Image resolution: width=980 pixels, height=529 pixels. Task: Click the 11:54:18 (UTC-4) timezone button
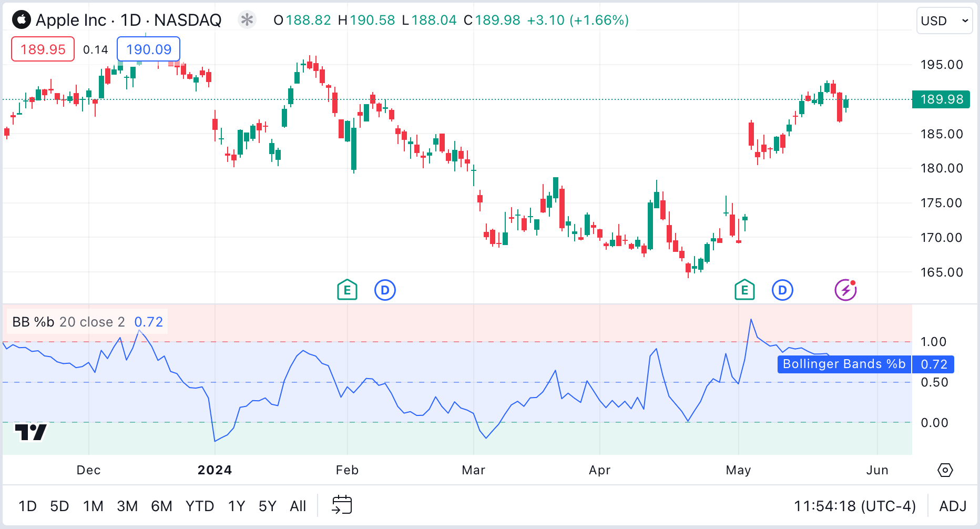pyautogui.click(x=855, y=506)
